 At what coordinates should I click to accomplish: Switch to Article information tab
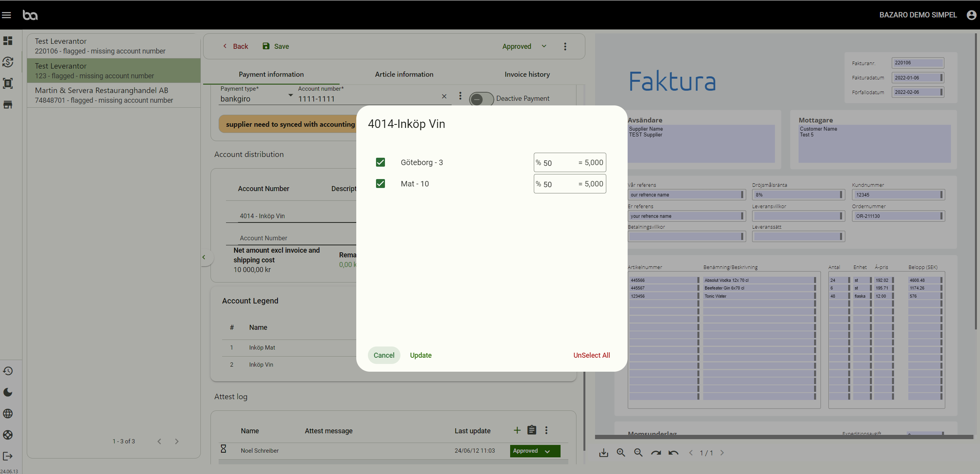tap(404, 74)
